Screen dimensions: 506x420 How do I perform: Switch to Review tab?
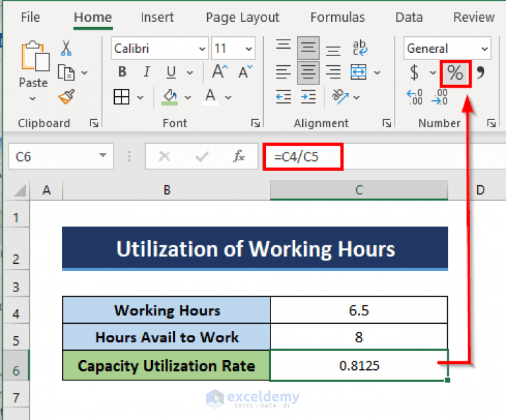pos(474,17)
